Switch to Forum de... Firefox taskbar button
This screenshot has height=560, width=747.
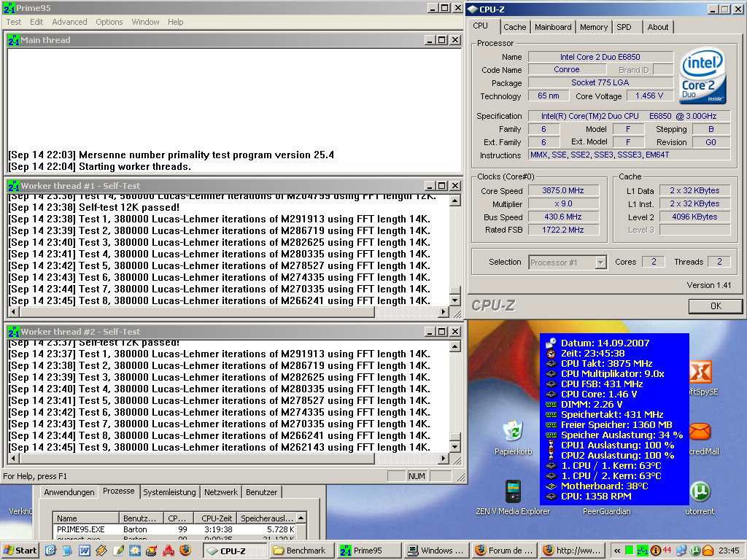click(x=506, y=551)
